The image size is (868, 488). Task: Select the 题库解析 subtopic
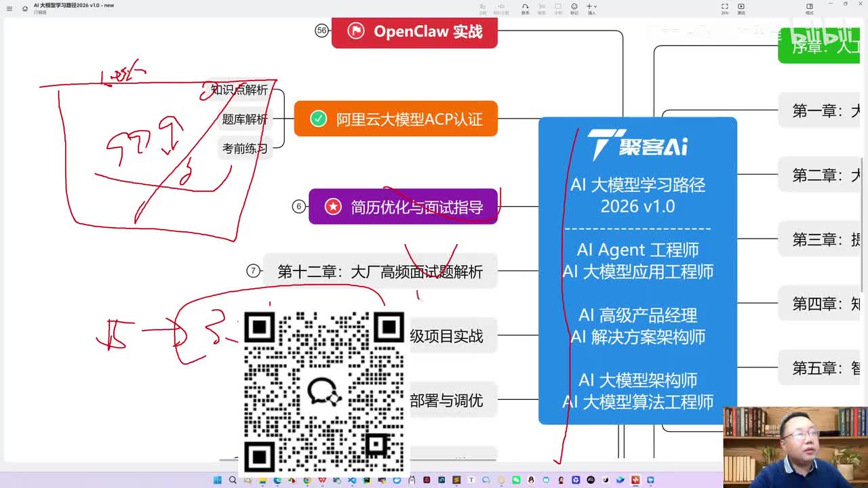coord(245,119)
